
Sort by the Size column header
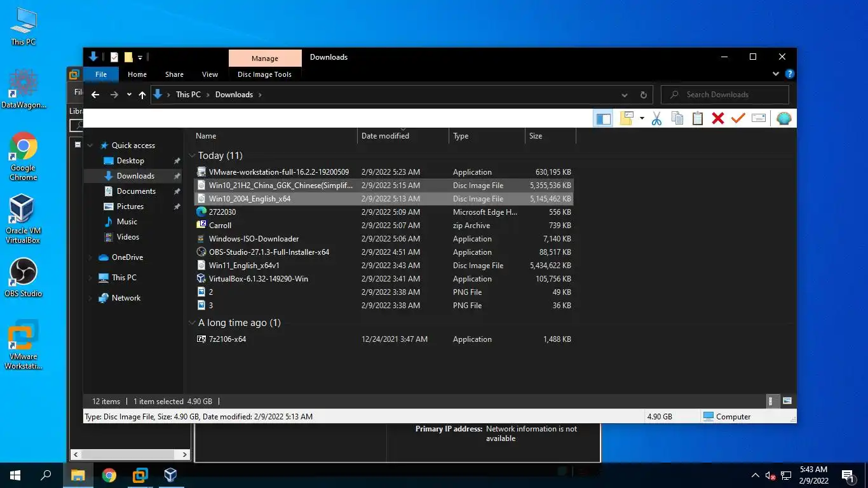(551, 136)
